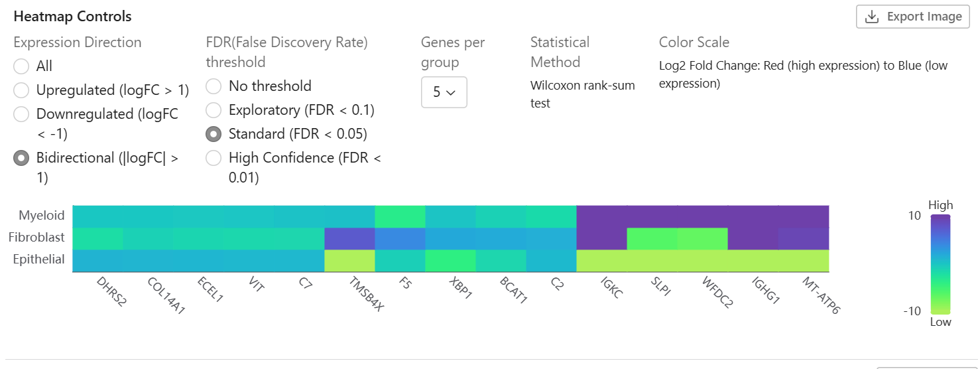Viewport: 980px width, 369px height.
Task: Click the MT-ATP6 gene axis label
Action: click(821, 296)
